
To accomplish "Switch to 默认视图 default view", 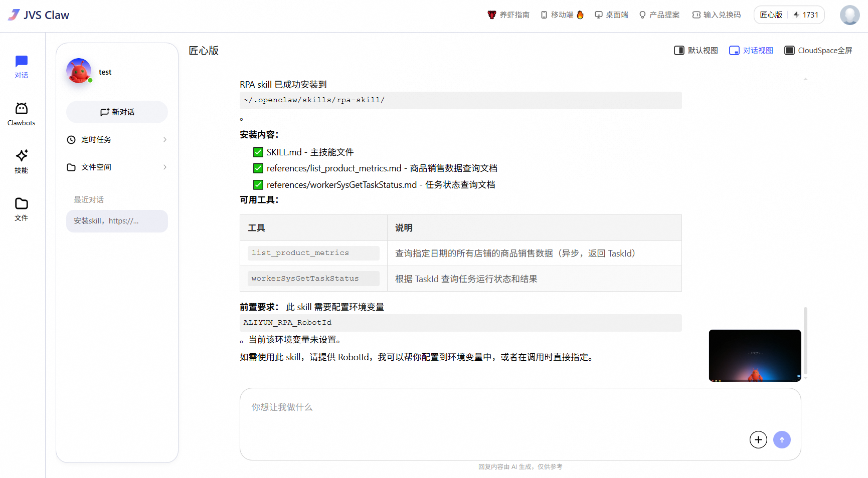I will tap(696, 51).
